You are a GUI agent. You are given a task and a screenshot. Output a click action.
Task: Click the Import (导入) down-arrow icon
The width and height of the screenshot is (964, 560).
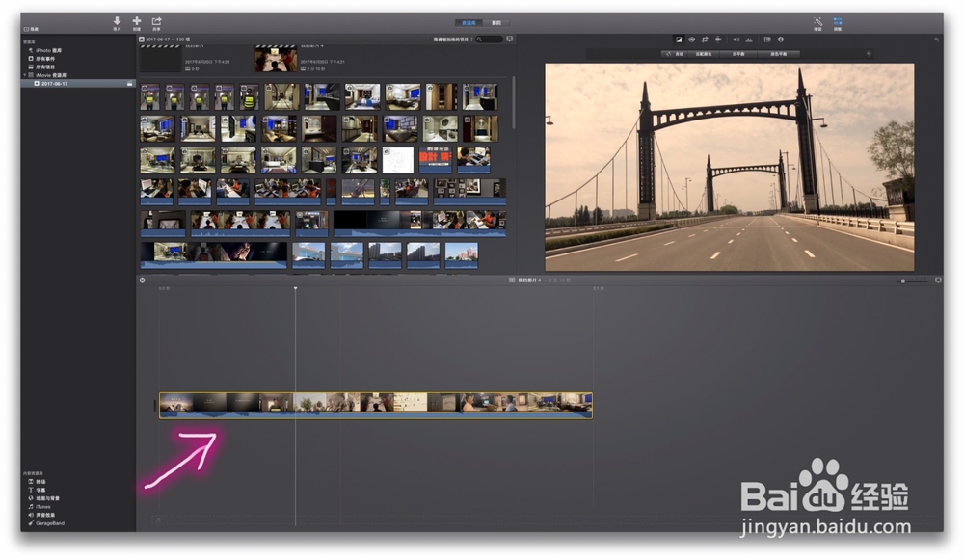point(117,21)
